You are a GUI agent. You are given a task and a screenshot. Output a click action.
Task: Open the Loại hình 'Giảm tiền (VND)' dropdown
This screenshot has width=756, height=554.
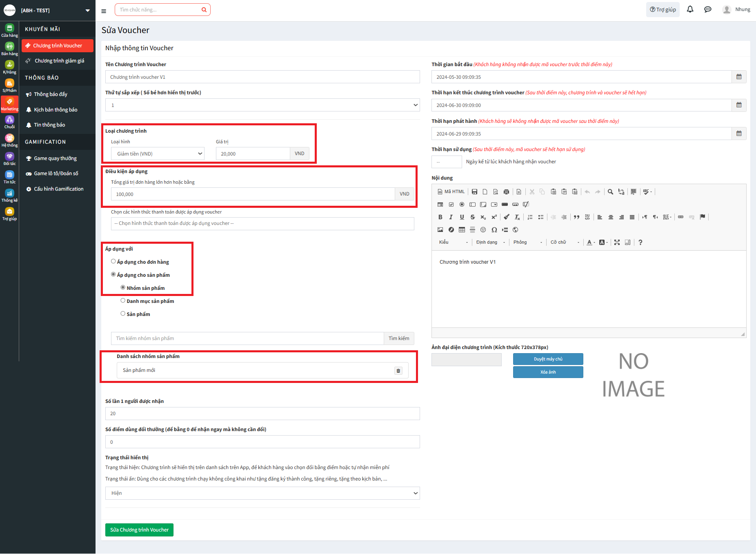tap(158, 154)
